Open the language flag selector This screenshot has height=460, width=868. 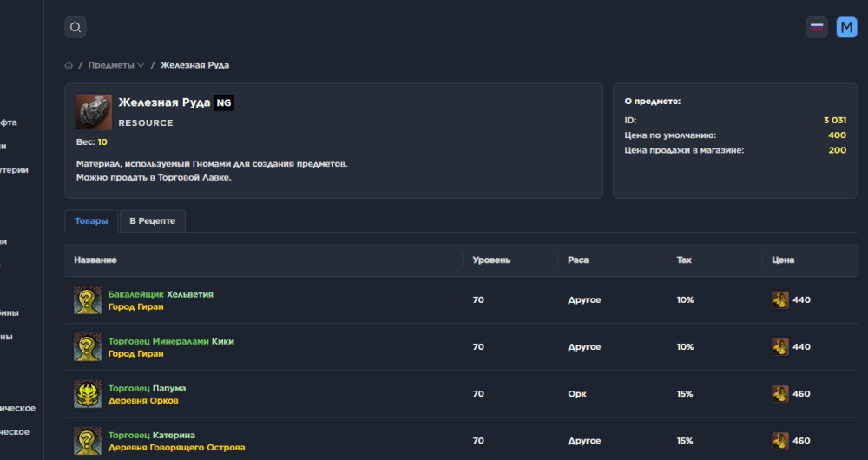click(817, 28)
